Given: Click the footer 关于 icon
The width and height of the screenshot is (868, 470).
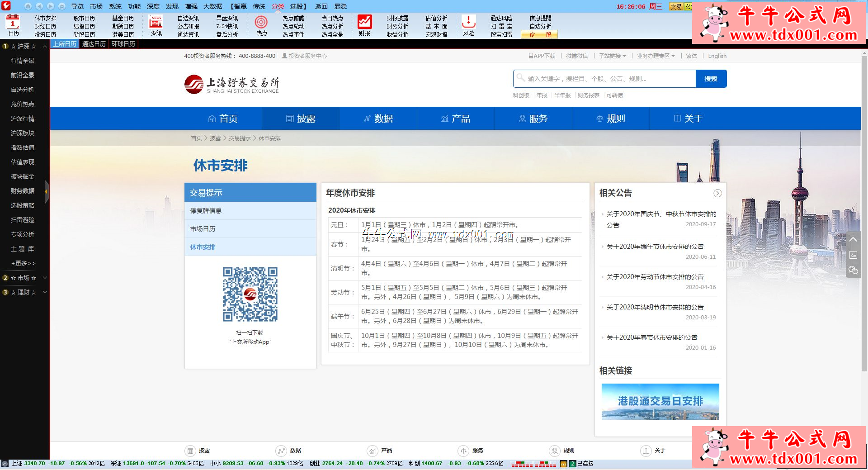Looking at the screenshot, I should (x=646, y=451).
